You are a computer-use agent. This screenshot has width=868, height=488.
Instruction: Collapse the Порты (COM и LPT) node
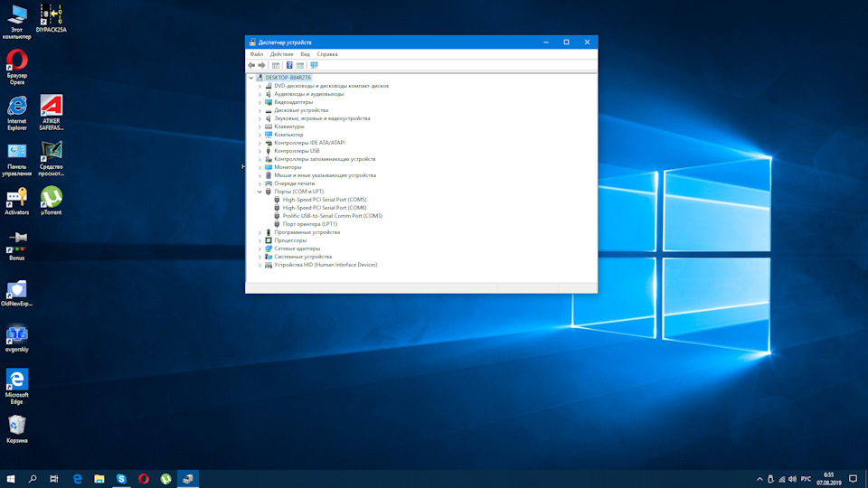259,192
